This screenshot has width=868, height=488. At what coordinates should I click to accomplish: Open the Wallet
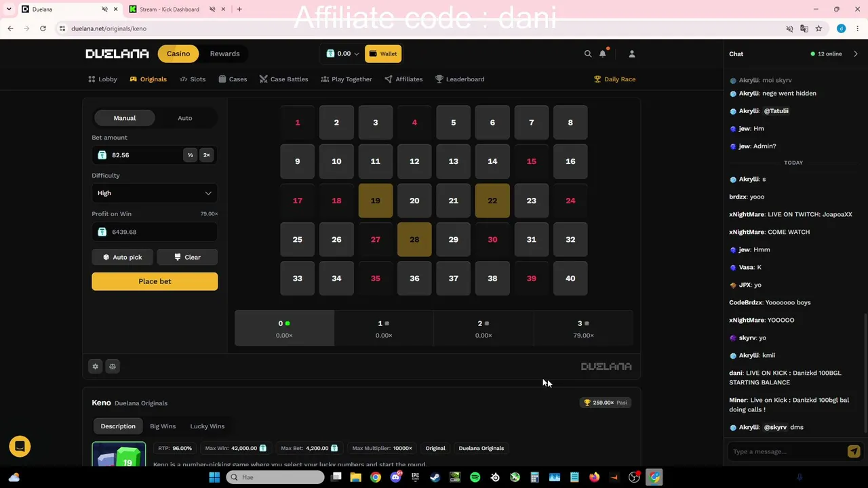383,54
